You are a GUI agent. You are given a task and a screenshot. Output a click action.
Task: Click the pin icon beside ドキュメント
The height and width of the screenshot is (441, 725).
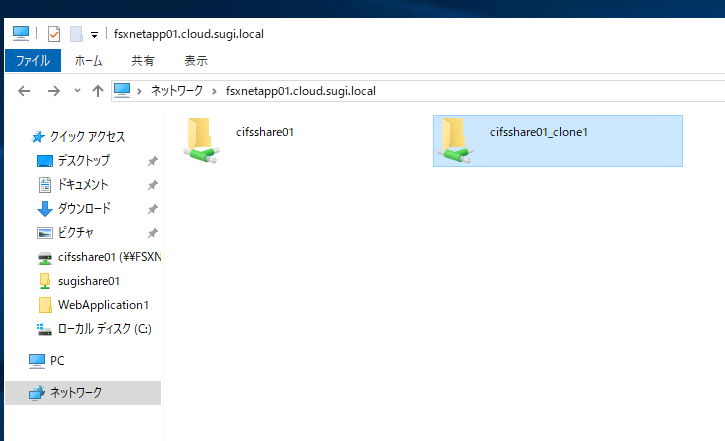click(x=153, y=185)
